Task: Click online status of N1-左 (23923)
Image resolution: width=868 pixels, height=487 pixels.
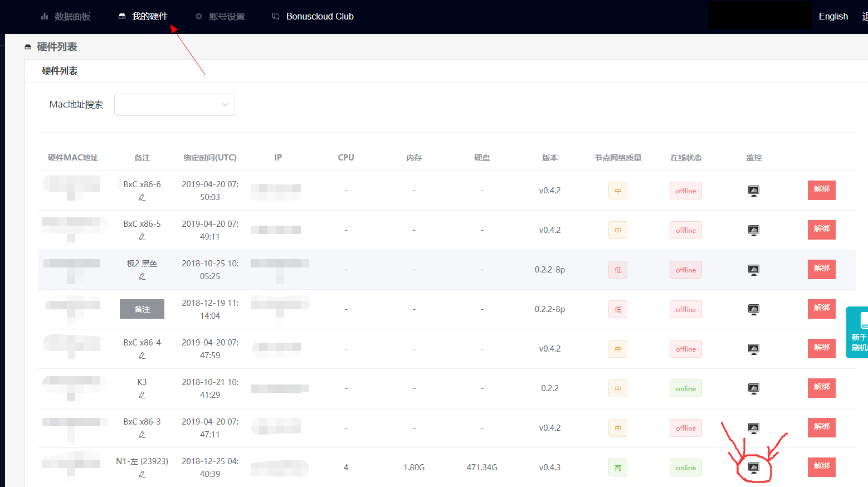Action: pos(686,467)
